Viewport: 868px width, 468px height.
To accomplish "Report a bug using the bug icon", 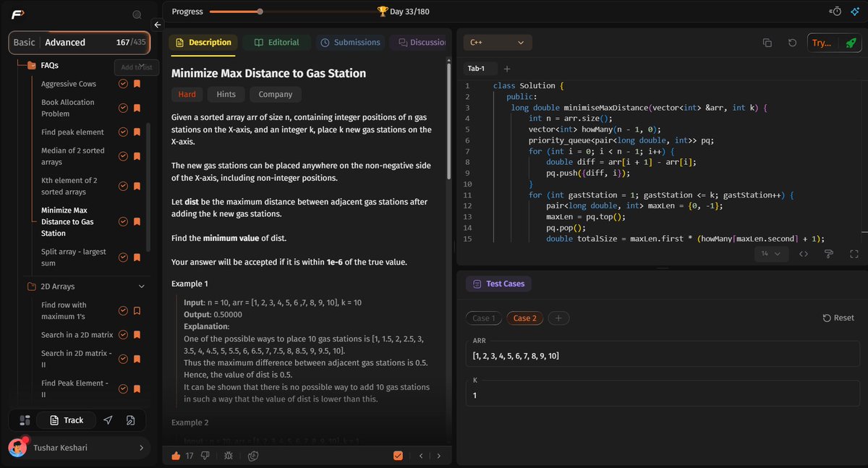I will point(229,456).
